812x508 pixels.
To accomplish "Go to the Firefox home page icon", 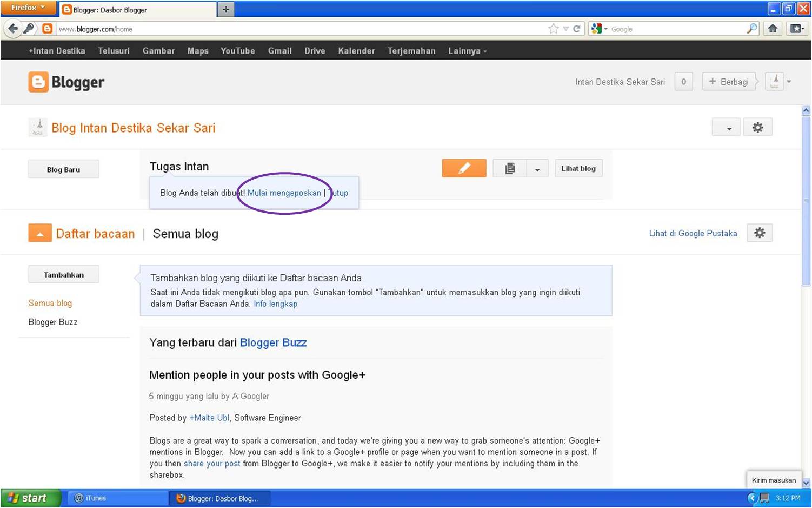I will tap(773, 29).
